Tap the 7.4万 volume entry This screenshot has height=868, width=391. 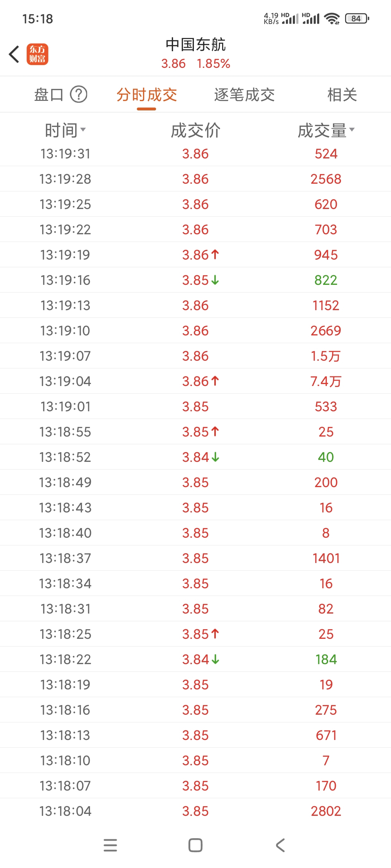[x=326, y=381]
